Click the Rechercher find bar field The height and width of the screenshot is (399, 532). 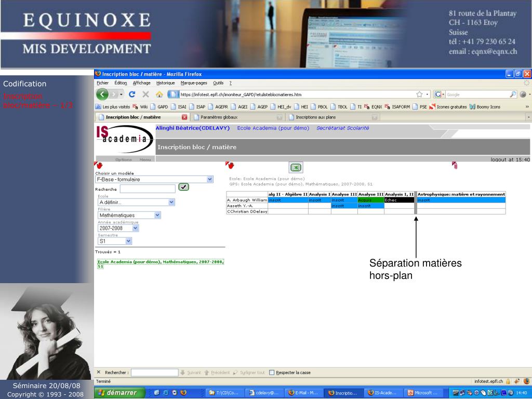[x=155, y=373]
